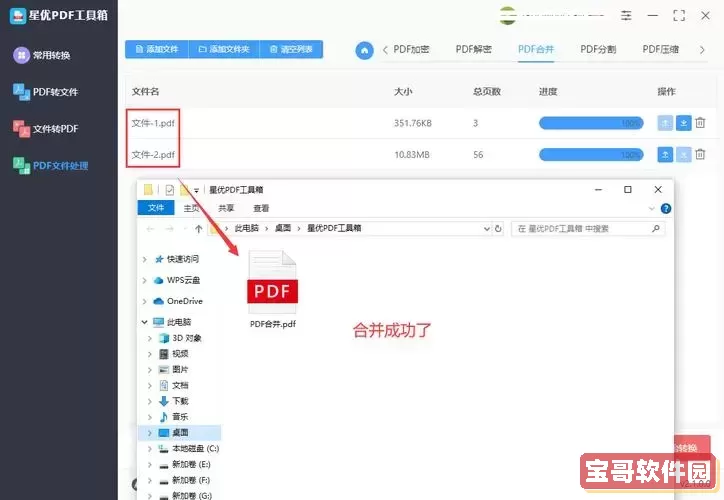Click the 添加文件 button
The height and width of the screenshot is (500, 724).
coord(157,49)
